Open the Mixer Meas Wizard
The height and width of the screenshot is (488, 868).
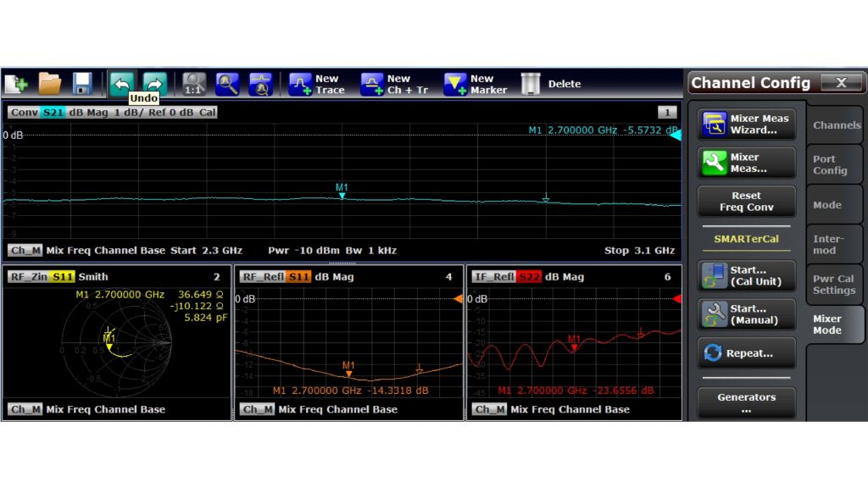746,123
